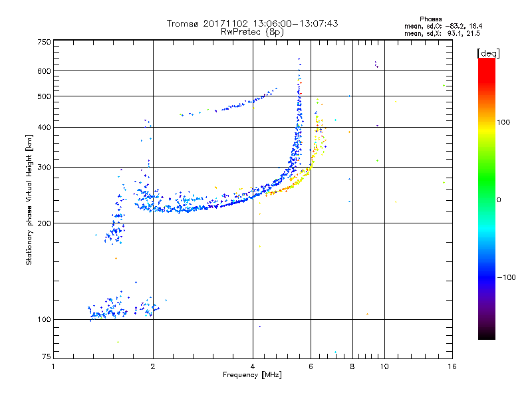Image resolution: width=532 pixels, height=399 pixels.
Task: Click the x-axis label '2'
Action: pos(153,366)
